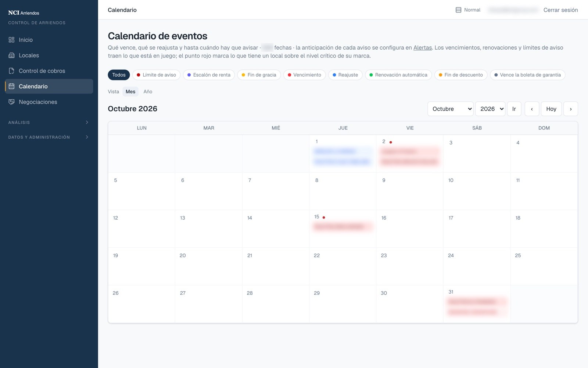Open second red event on October 31
Image resolution: width=588 pixels, height=368 pixels.
(477, 312)
